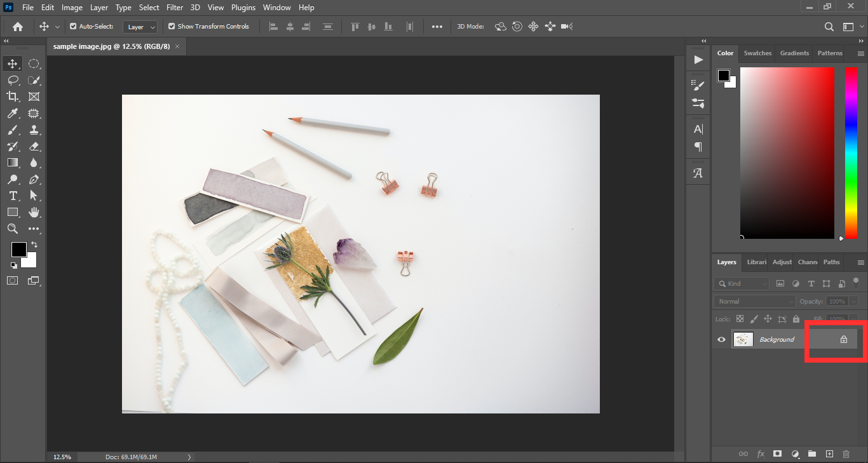Expand the Kind layer filter dropdown
Viewport: 868px width, 463px height.
point(742,284)
